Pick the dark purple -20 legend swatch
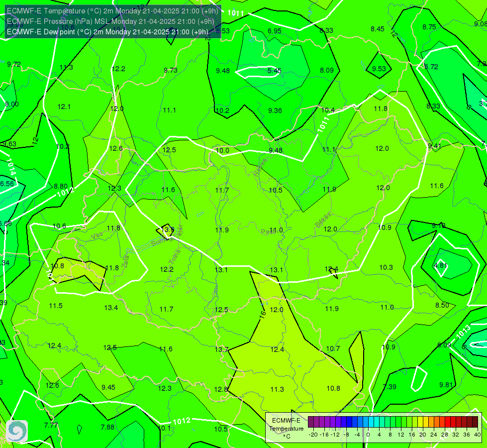The width and height of the screenshot is (487, 448). (310, 422)
